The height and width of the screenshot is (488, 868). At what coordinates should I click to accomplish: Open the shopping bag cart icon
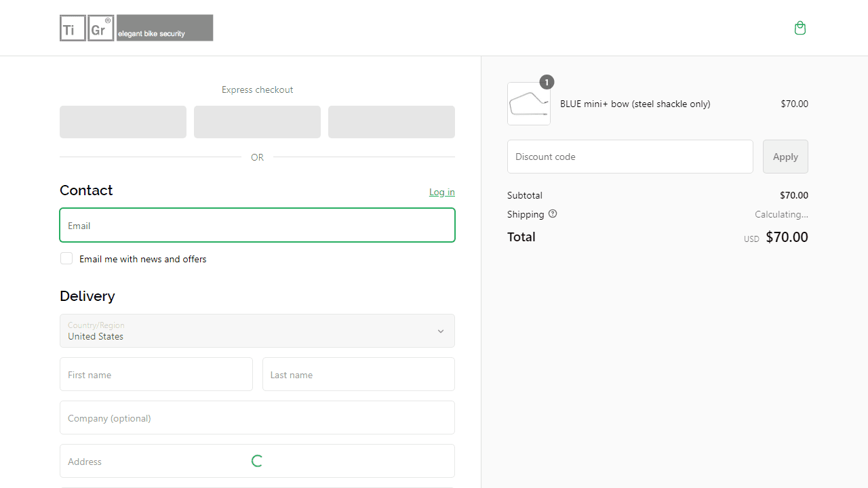click(800, 28)
